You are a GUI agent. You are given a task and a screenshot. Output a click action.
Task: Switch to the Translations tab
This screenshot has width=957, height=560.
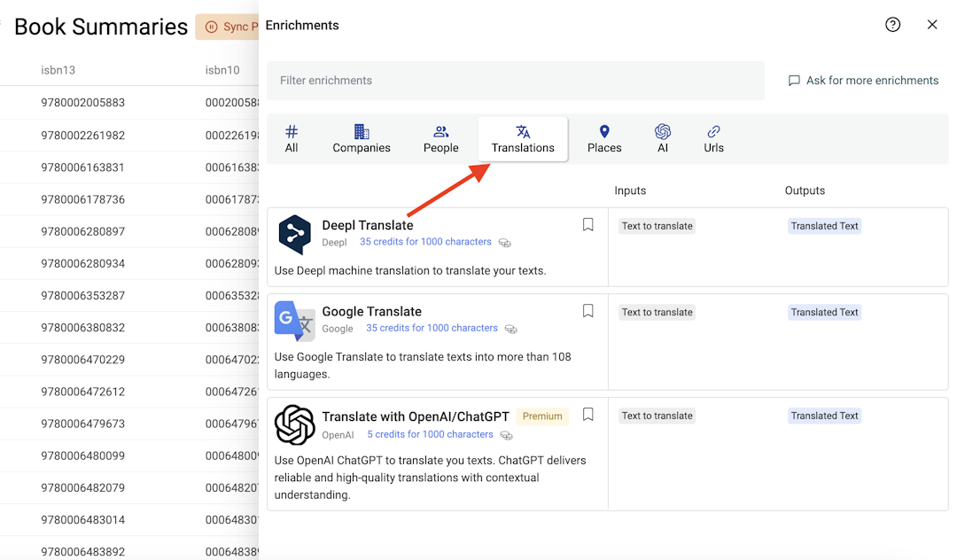click(523, 139)
